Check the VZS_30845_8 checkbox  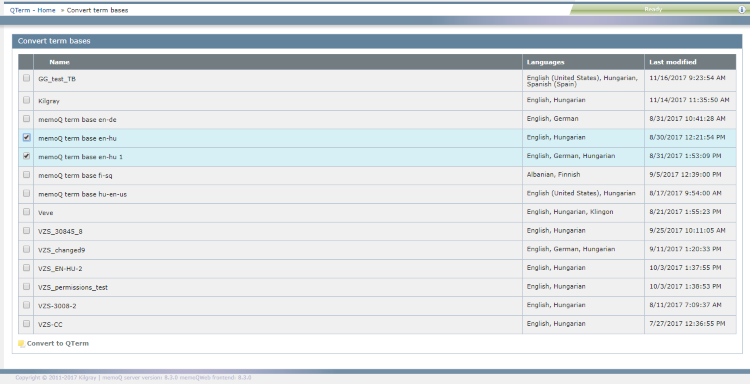click(x=26, y=230)
